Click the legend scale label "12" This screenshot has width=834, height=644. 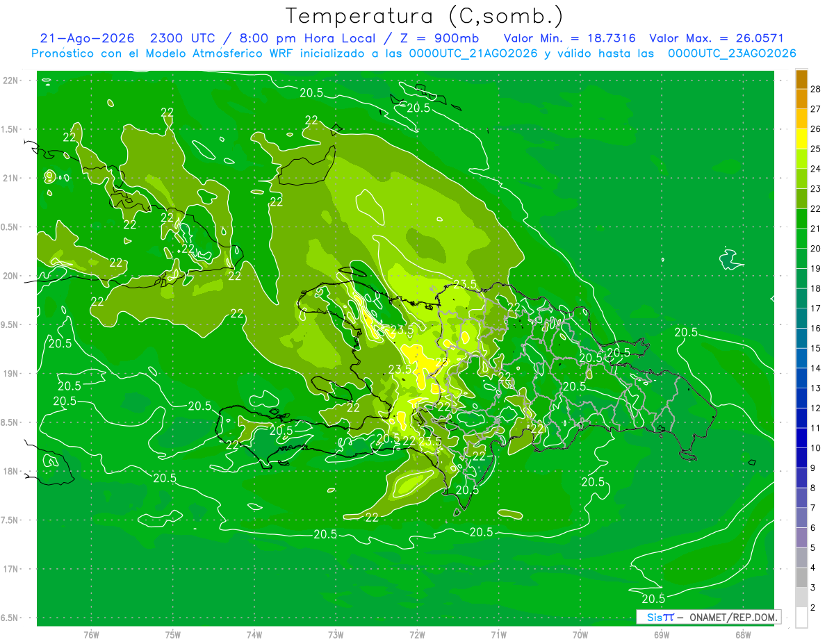point(816,408)
